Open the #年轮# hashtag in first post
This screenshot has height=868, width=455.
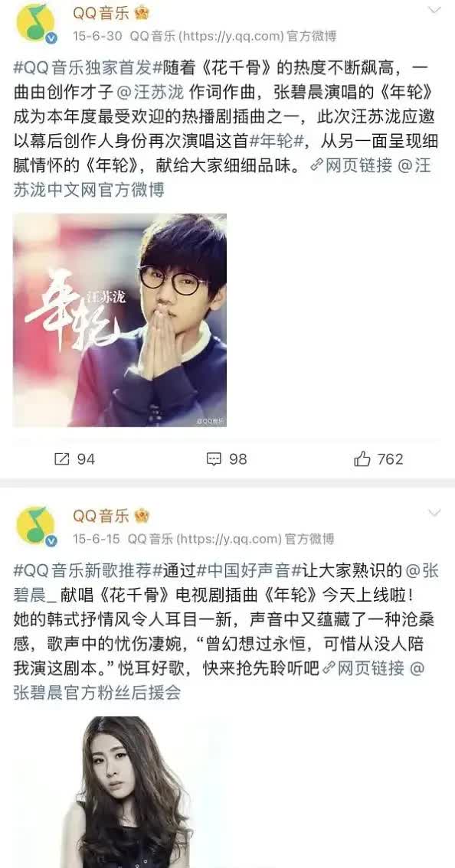277,141
